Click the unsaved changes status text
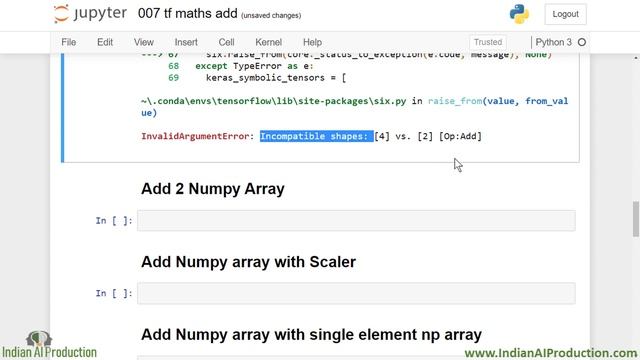This screenshot has width=640, height=360. pos(271,16)
